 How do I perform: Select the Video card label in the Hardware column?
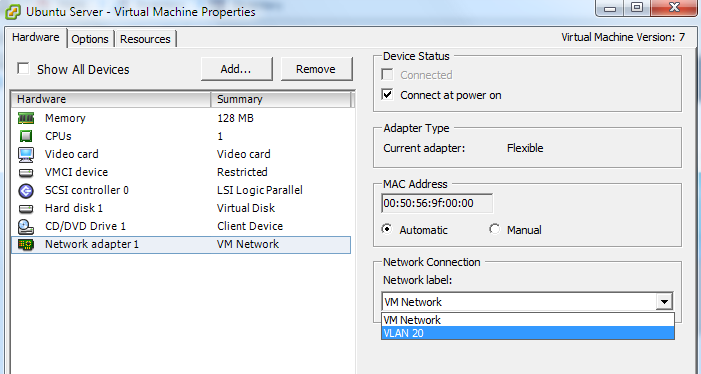coord(72,154)
